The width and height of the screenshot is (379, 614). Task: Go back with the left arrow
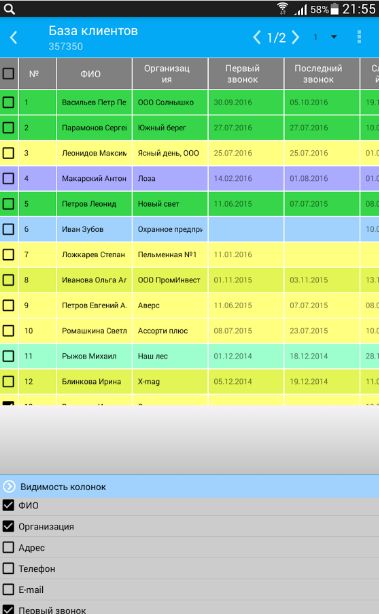coord(13,38)
